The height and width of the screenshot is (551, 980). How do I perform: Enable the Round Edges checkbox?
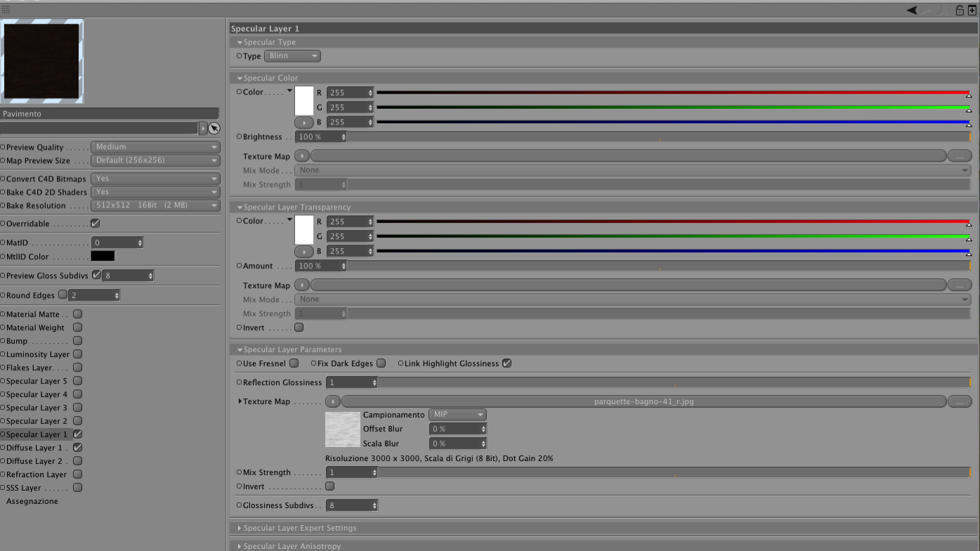pos(63,295)
